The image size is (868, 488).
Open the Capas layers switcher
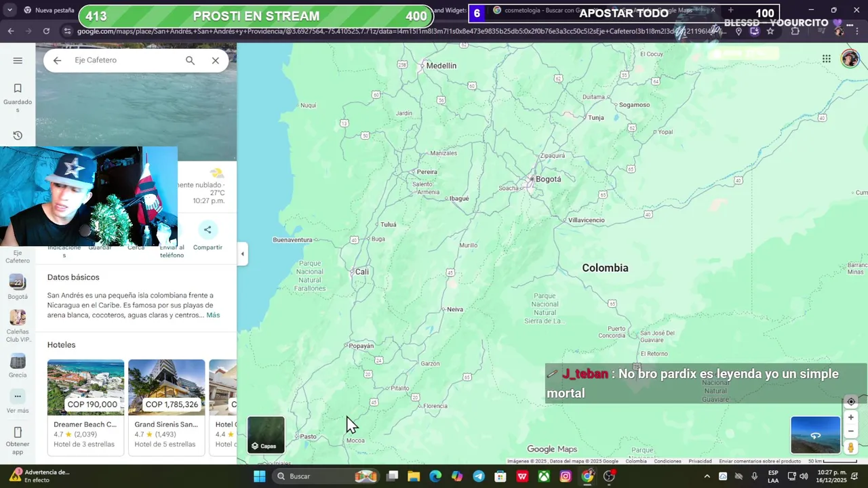coord(266,434)
